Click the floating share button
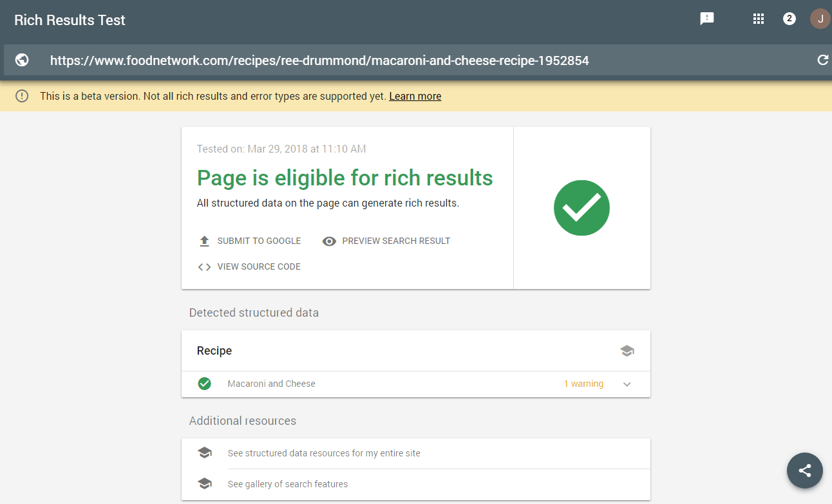 [804, 471]
